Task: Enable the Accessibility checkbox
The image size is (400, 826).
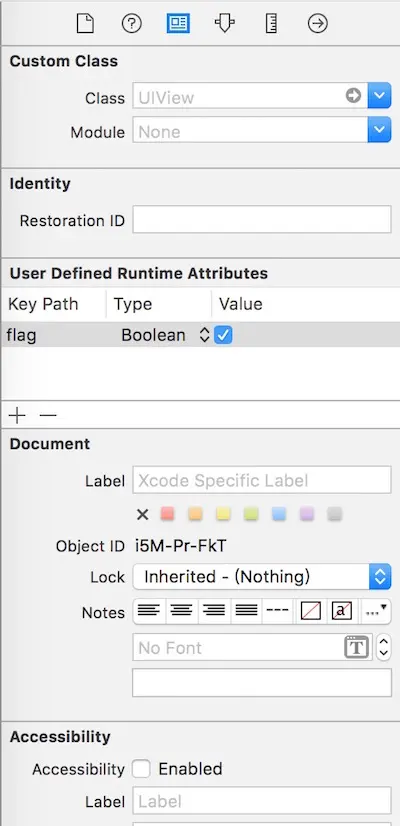Action: pyautogui.click(x=141, y=769)
